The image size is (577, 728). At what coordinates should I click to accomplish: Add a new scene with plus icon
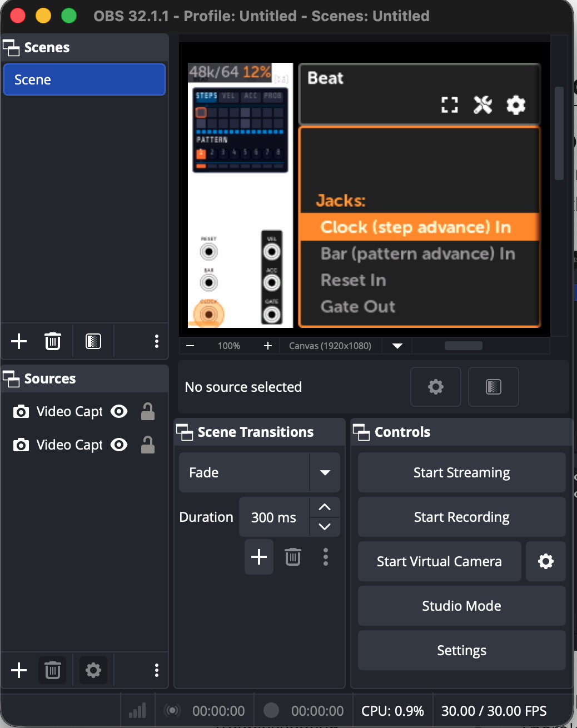tap(19, 341)
